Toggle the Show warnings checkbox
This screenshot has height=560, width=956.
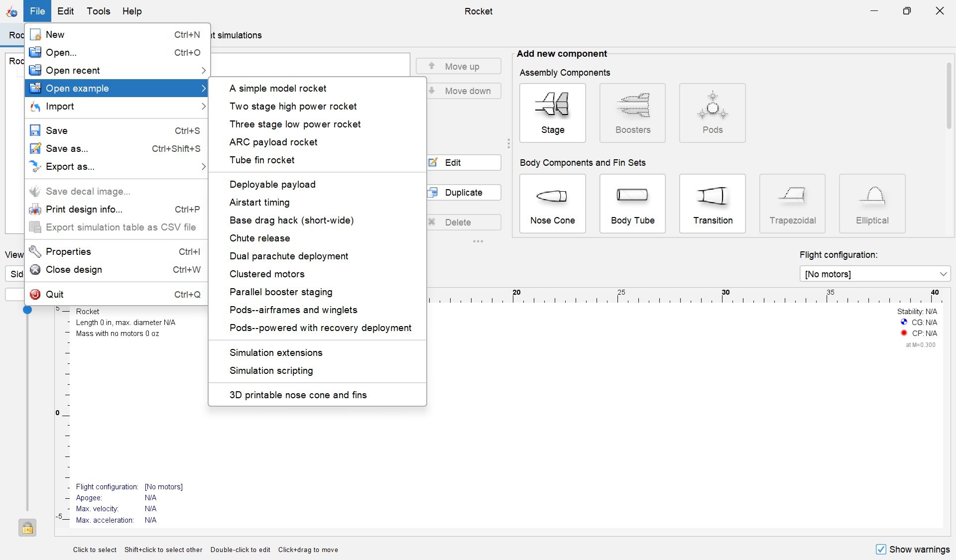click(x=881, y=549)
